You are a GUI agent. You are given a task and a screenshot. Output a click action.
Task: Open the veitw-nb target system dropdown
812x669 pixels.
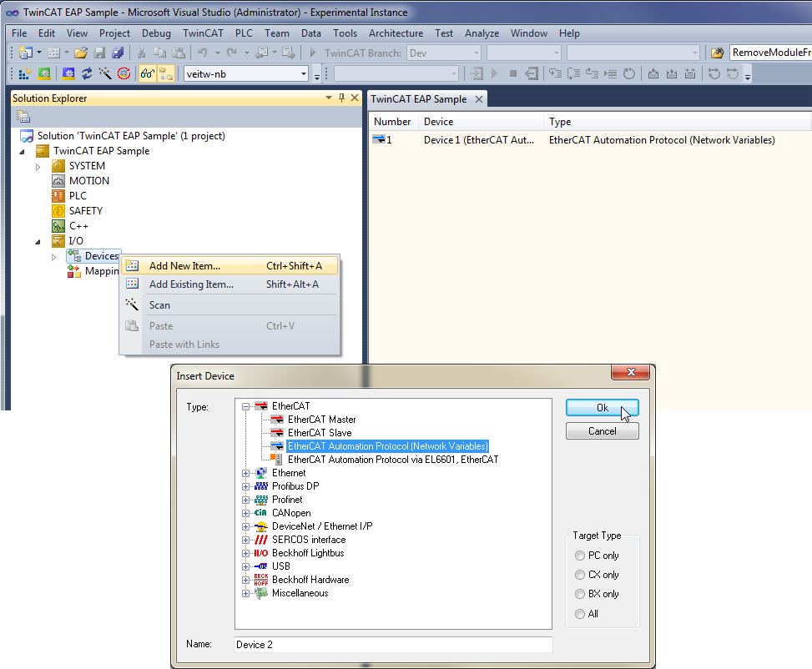click(304, 74)
